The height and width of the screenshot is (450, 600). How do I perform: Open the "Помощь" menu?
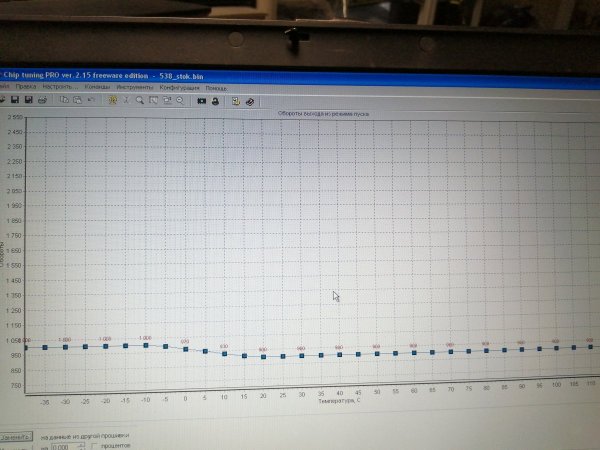(x=216, y=87)
